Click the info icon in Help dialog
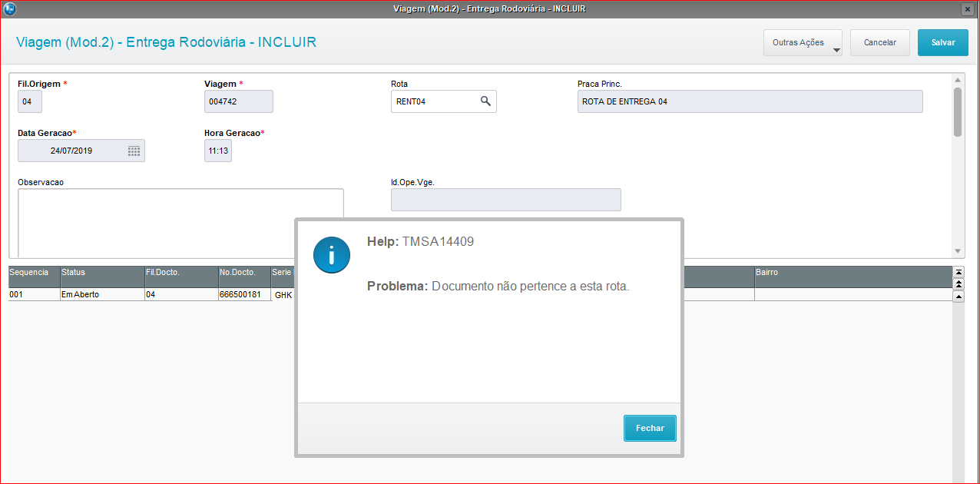Screen dimensions: 980x484 point(332,254)
